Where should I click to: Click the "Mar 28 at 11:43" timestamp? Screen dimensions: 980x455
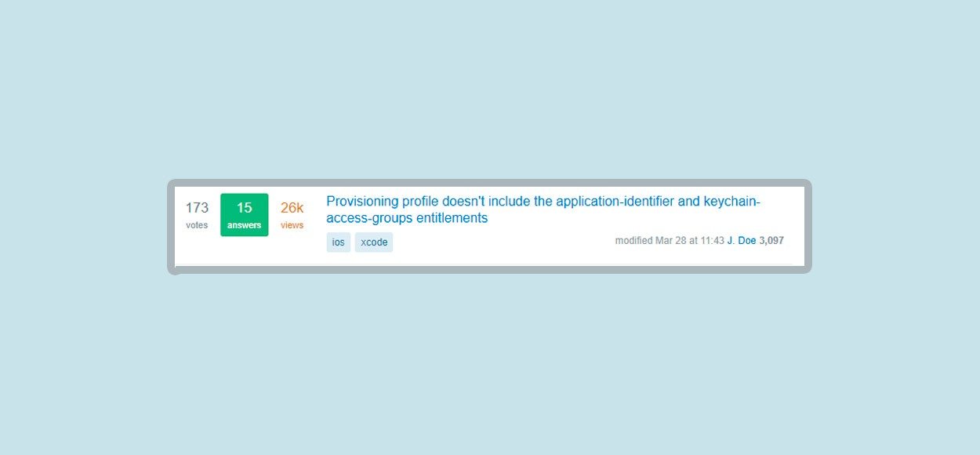tap(690, 241)
